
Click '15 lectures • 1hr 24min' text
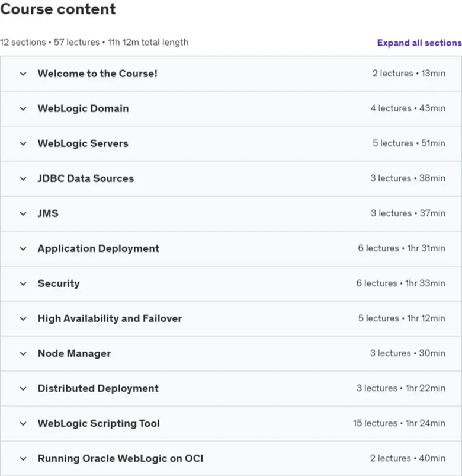click(399, 423)
